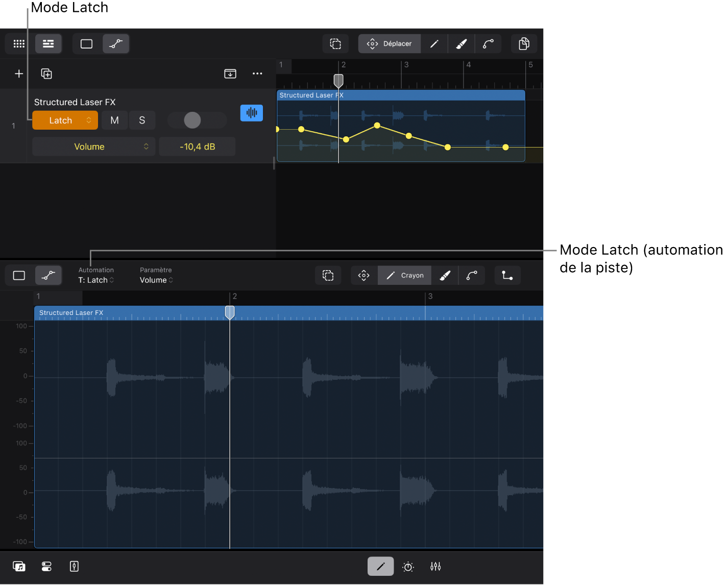The width and height of the screenshot is (728, 585).
Task: Solo the Structured Laser FX track
Action: tap(142, 120)
